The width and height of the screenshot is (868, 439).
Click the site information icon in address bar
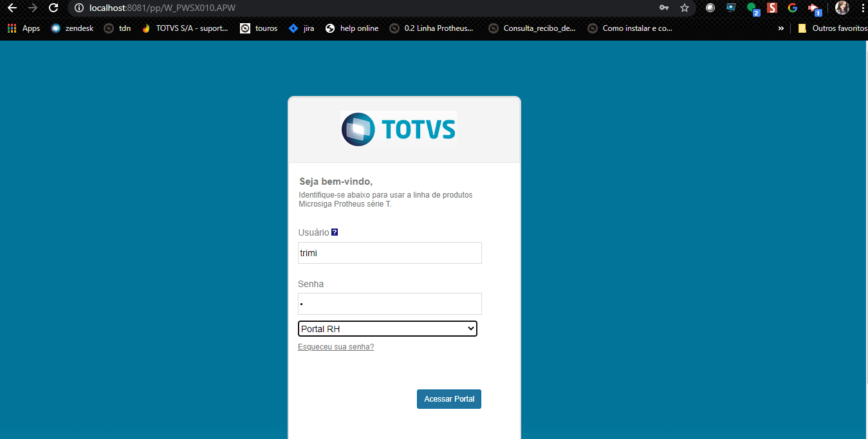coord(78,8)
